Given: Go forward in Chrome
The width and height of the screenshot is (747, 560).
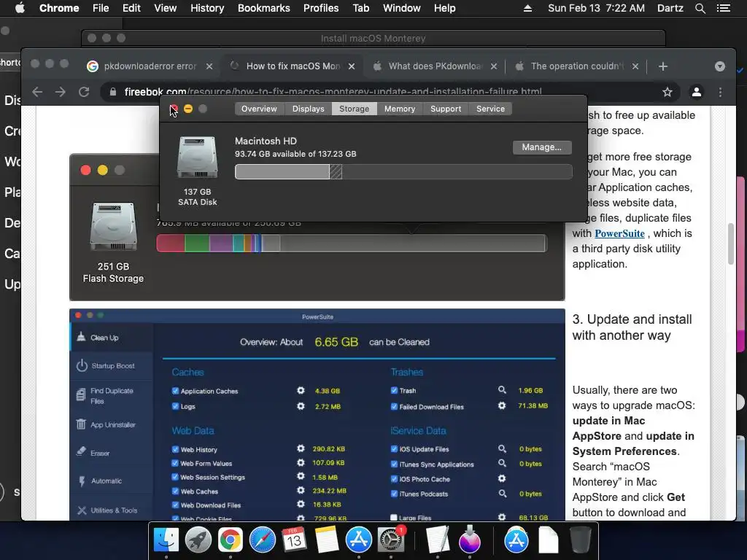Looking at the screenshot, I should pos(61,92).
